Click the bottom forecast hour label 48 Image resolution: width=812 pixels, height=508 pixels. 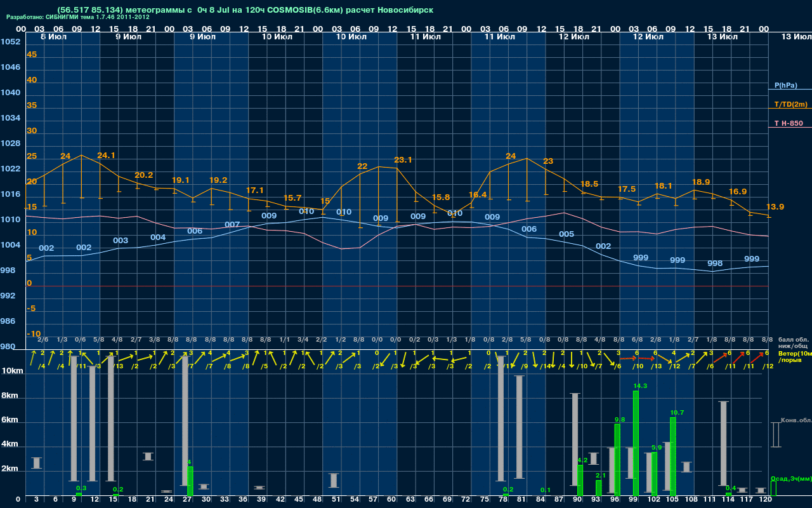tap(317, 500)
